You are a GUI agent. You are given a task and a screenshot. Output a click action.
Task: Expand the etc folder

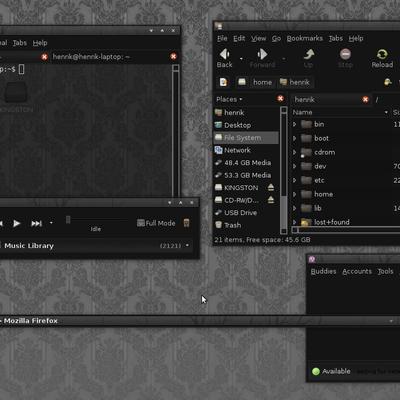tap(295, 180)
